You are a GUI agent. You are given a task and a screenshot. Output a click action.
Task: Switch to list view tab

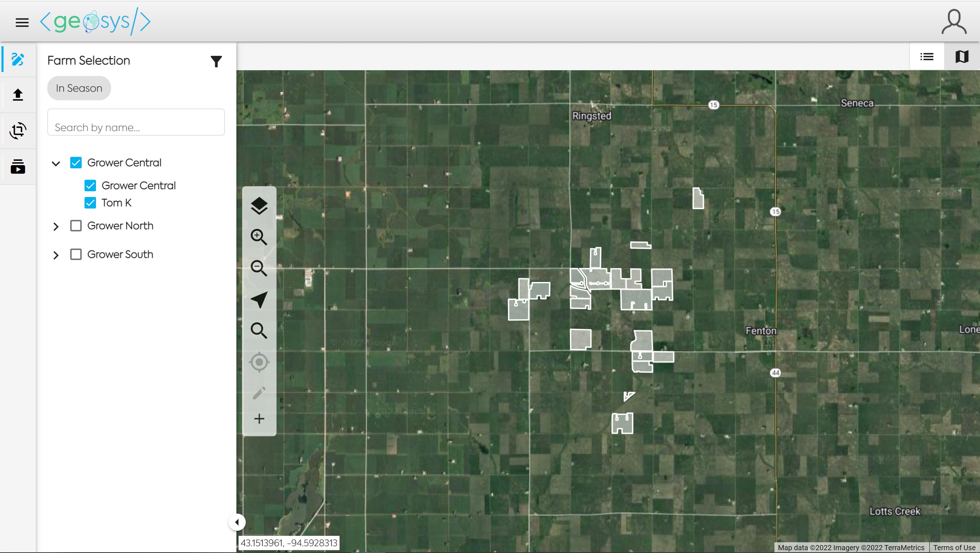[927, 57]
